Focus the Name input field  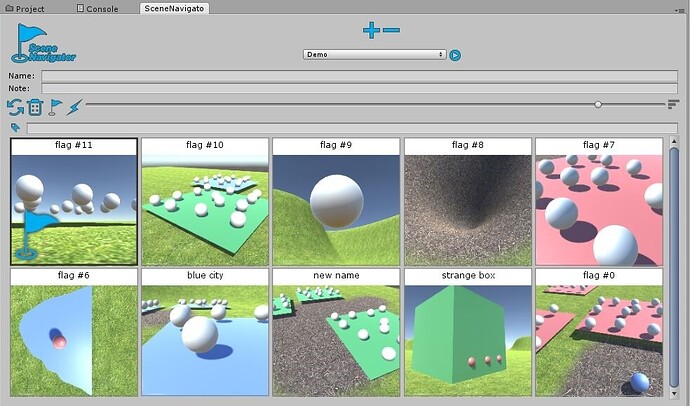click(359, 76)
